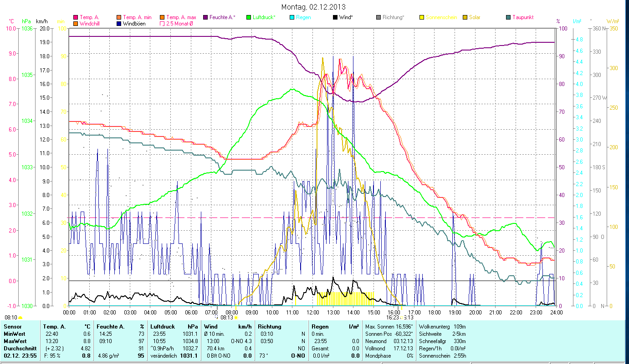
Task: Click the Taupunkt legend square
Action: point(508,17)
